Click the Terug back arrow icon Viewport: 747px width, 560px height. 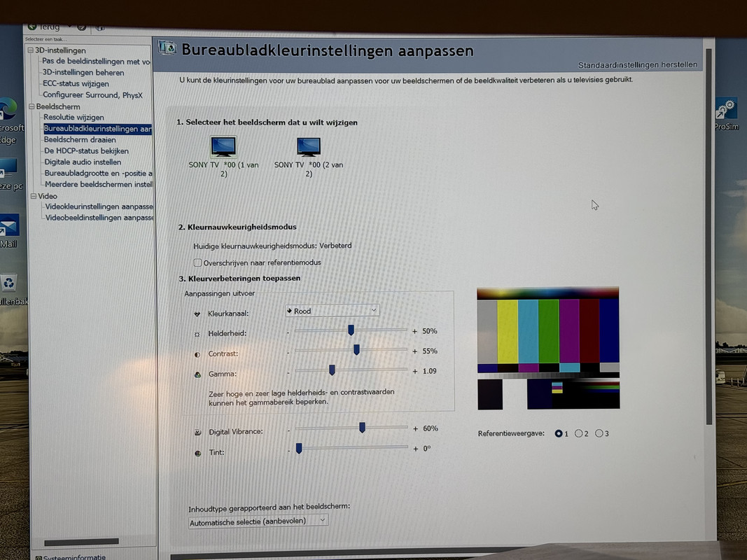32,27
